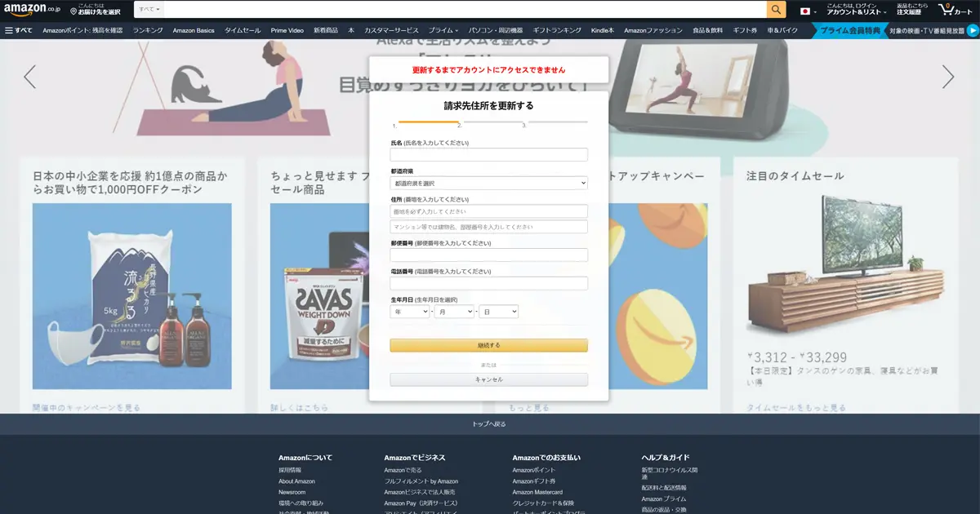Click the 氏名 name input field
Screen dimensions: 980x514
coord(488,155)
